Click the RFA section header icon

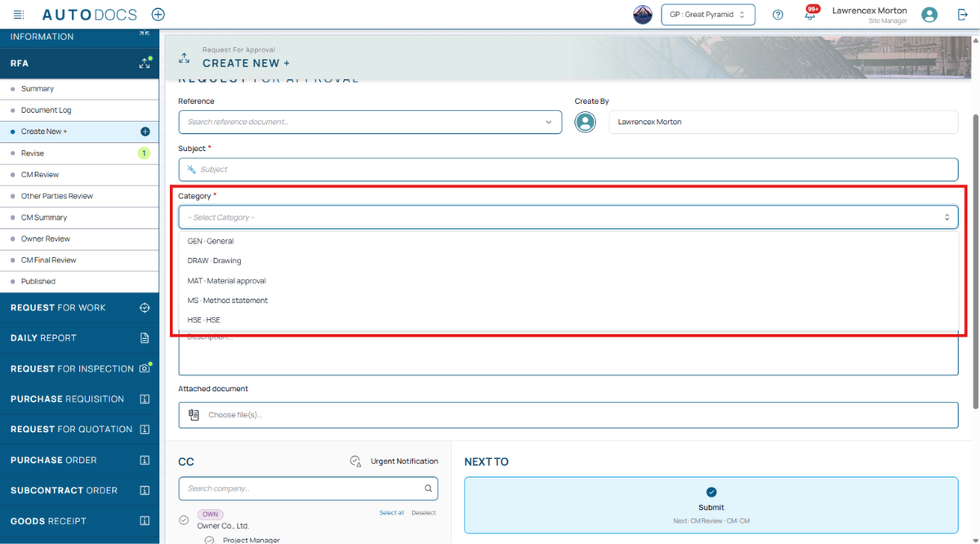(x=145, y=63)
